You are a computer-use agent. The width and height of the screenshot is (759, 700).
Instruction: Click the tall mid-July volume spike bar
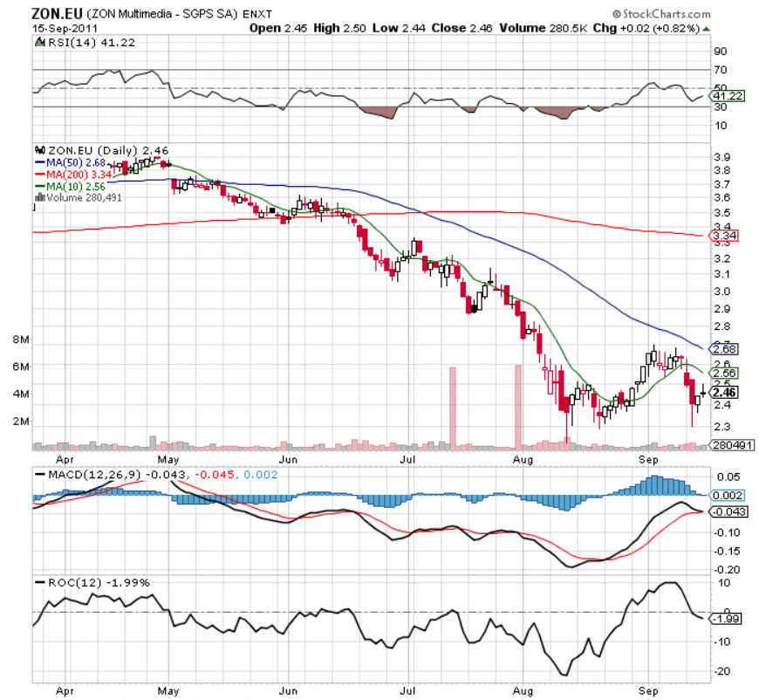tap(453, 407)
